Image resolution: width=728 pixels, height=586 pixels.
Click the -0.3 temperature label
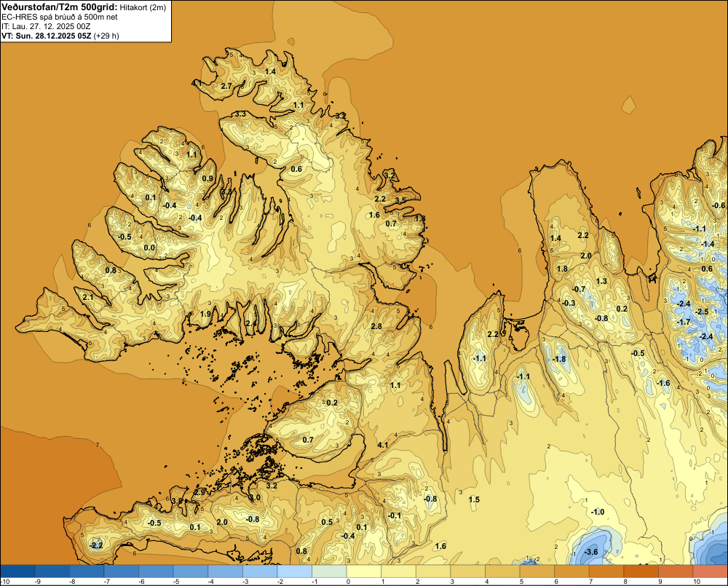click(569, 304)
